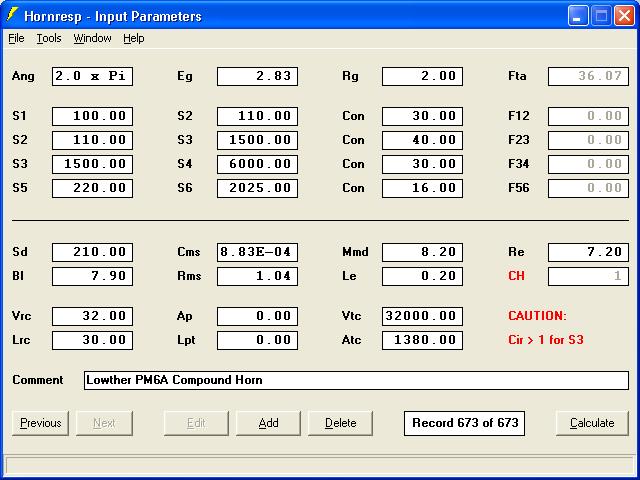Click the Vtc label
The image size is (640, 480).
click(x=351, y=316)
